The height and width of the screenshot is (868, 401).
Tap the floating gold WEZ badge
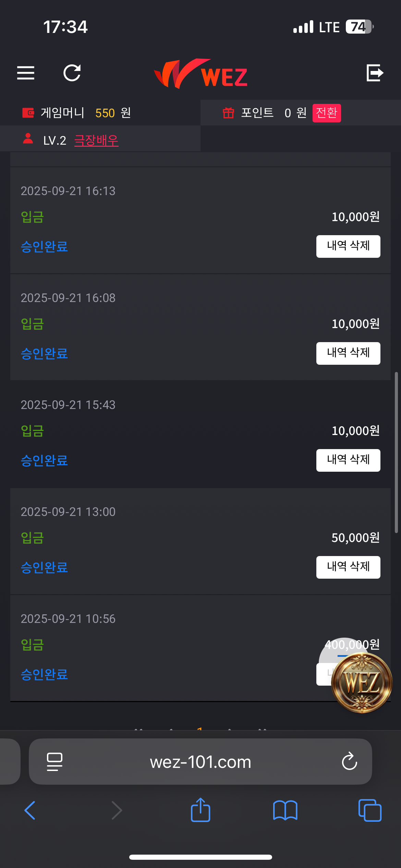tap(362, 682)
